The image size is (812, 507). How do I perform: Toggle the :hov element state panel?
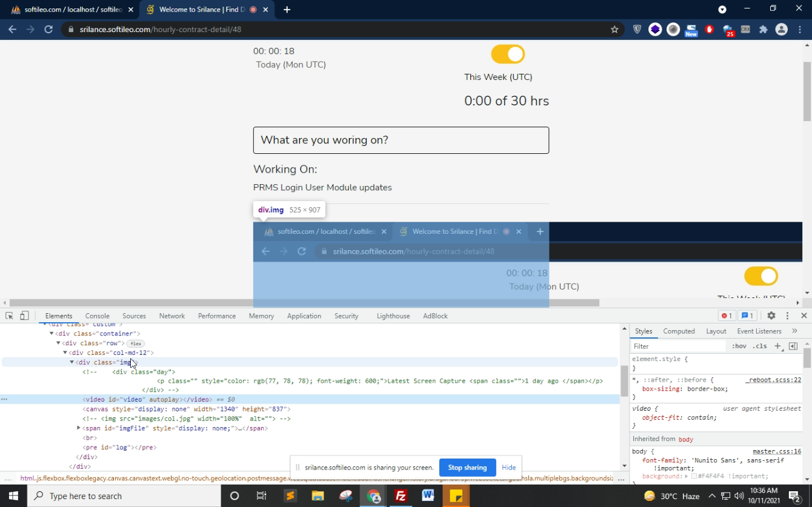[x=739, y=346]
